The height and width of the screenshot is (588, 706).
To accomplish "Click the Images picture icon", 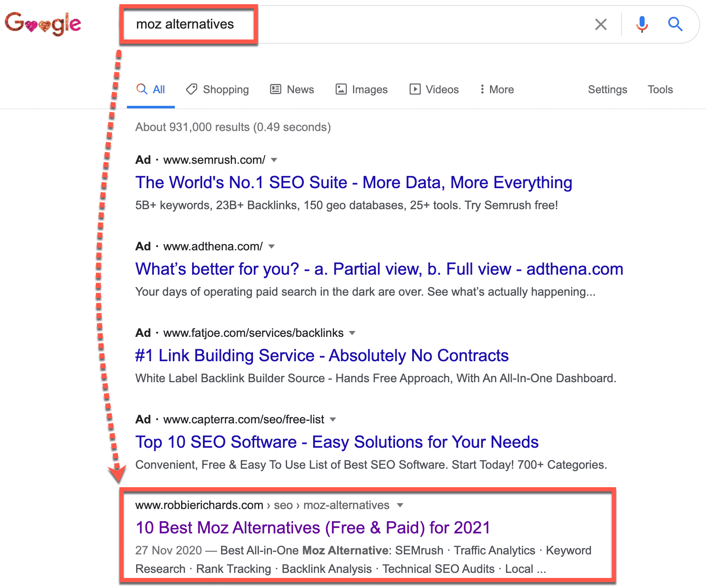I will coord(341,89).
